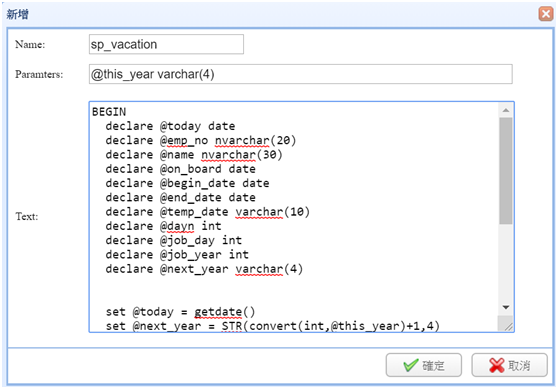
Task: Click the scrollbar down arrow in Text area
Action: pos(506,307)
